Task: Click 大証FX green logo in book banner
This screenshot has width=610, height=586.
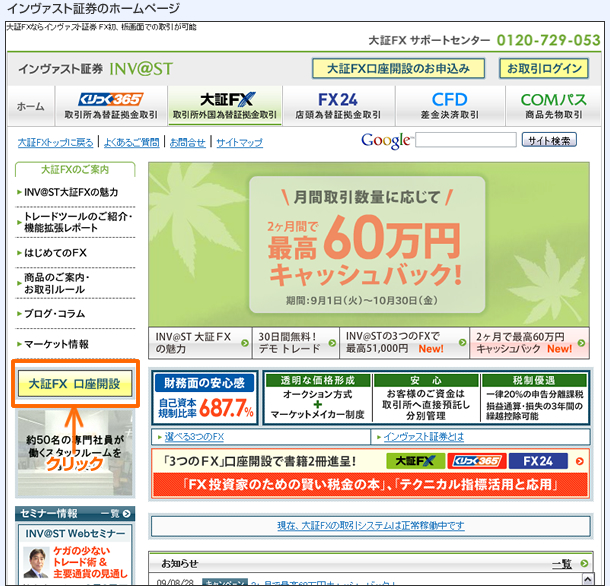Action: 416,461
